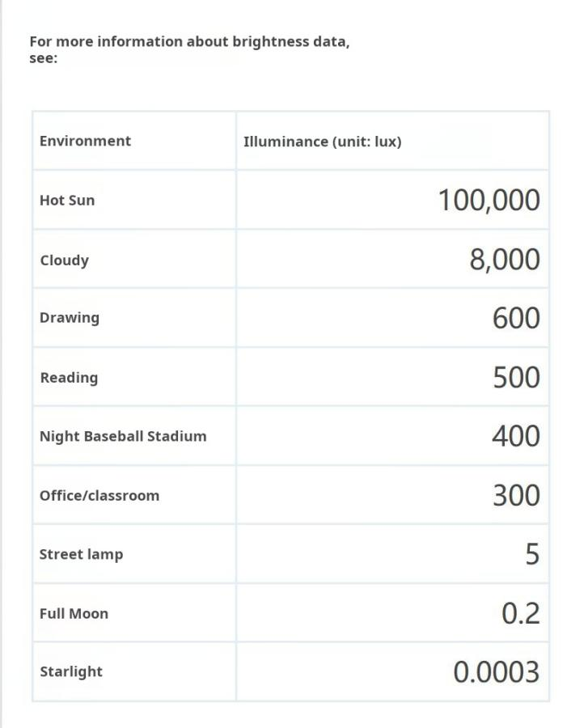
Task: Click the 500 lux value
Action: 516,377
